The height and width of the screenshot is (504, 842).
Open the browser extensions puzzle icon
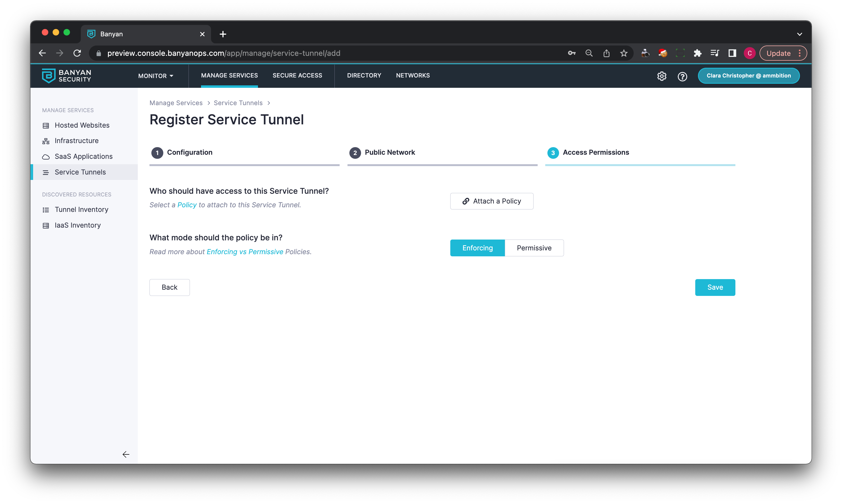click(697, 53)
